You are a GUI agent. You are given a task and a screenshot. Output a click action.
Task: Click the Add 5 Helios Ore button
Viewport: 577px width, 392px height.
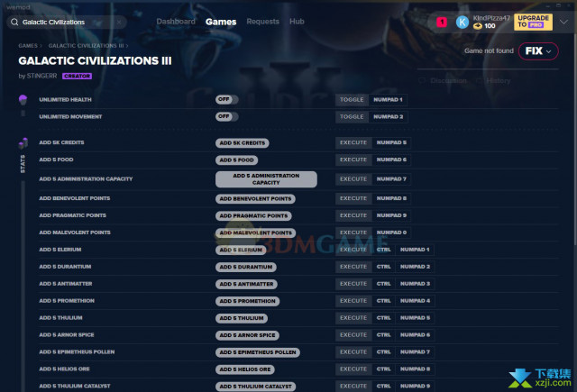(x=244, y=369)
